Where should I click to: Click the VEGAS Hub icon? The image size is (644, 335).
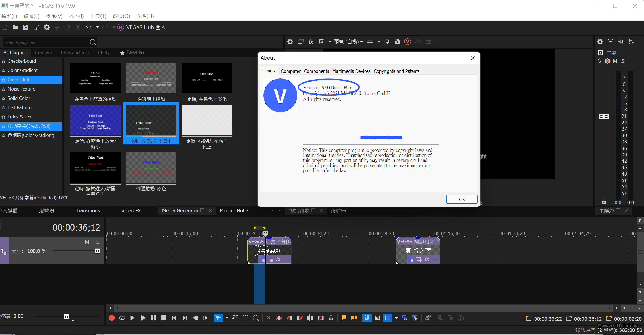click(120, 27)
